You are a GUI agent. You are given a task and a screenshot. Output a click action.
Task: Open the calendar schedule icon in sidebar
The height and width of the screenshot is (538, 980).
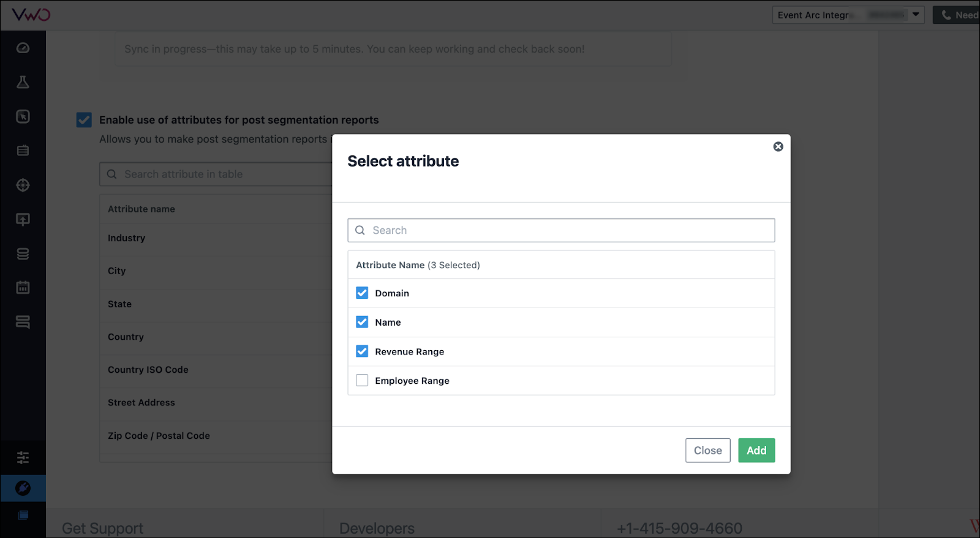pos(23,287)
